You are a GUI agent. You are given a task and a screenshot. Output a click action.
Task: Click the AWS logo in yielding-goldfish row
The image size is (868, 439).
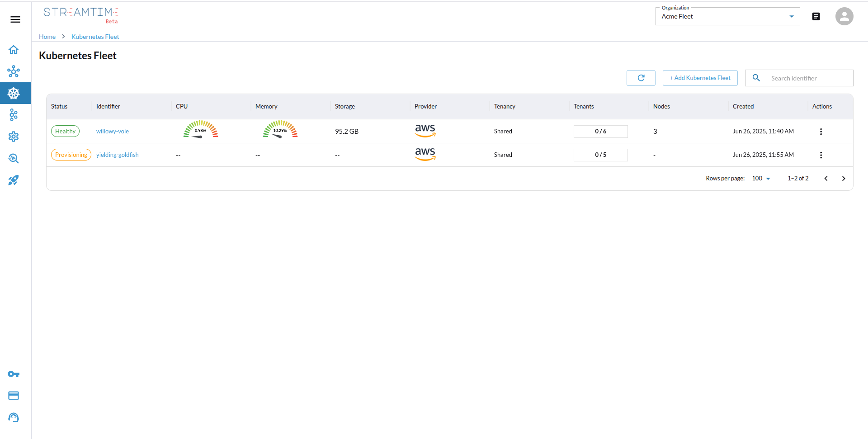[x=425, y=154]
